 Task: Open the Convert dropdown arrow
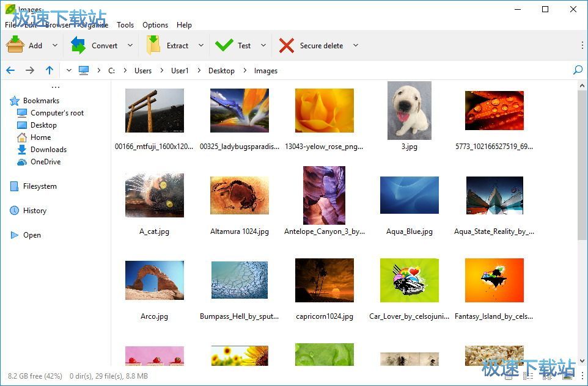pos(130,45)
